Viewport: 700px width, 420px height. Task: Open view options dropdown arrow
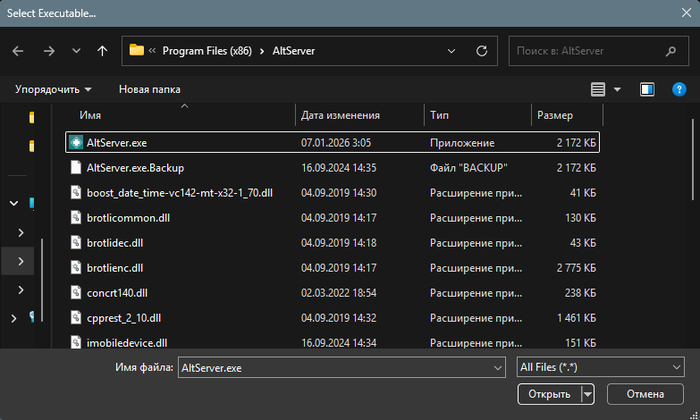click(x=617, y=90)
